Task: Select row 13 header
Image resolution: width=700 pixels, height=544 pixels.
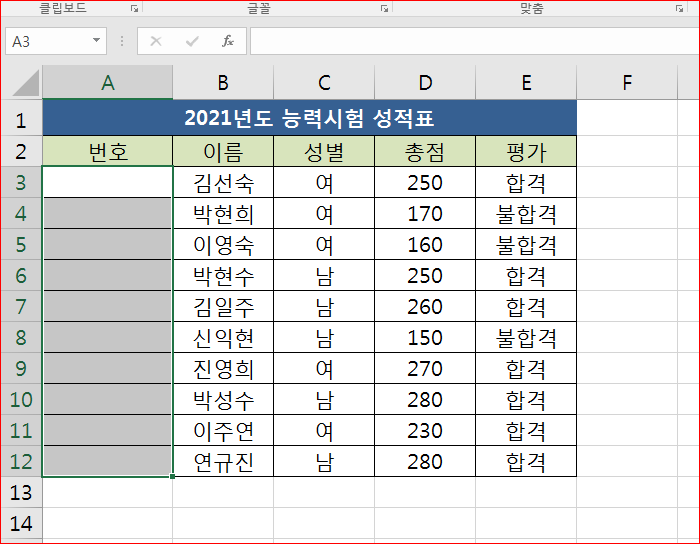Action: tap(21, 492)
